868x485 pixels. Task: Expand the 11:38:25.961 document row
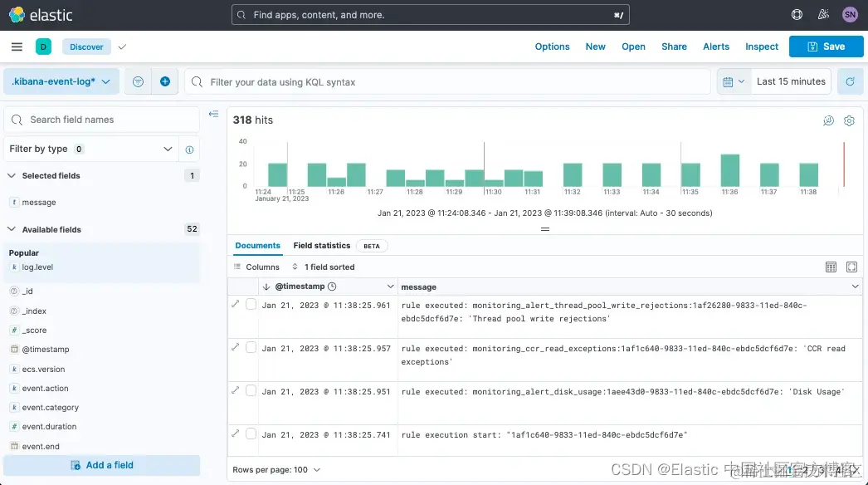coord(236,304)
